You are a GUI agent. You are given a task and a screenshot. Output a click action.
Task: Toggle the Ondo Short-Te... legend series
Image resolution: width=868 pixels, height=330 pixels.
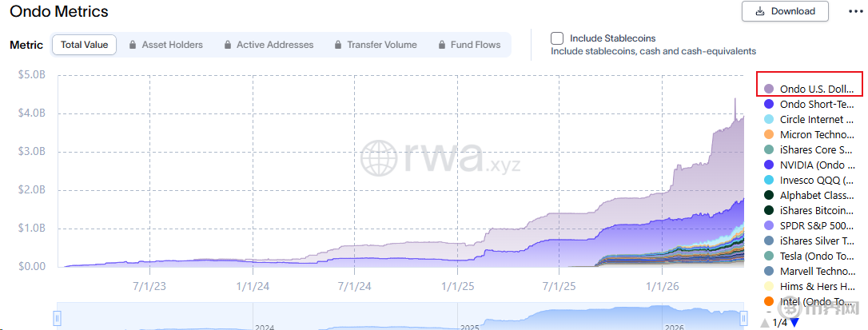[x=807, y=104]
